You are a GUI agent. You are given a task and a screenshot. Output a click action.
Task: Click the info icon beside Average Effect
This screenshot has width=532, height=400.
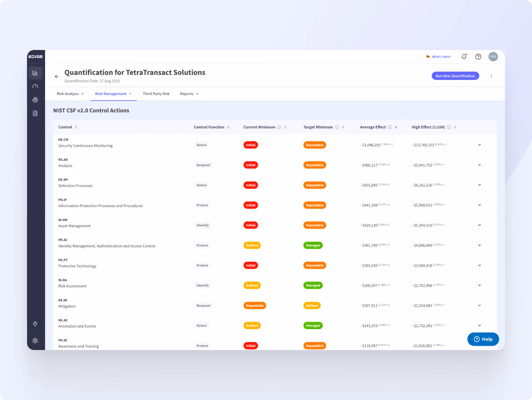(390, 127)
